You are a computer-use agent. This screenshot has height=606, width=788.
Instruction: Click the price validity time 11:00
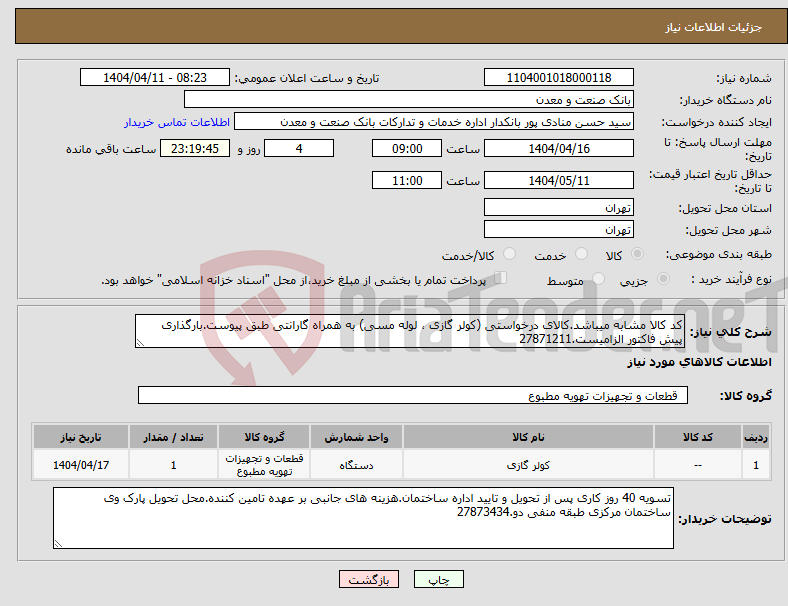coord(407,180)
